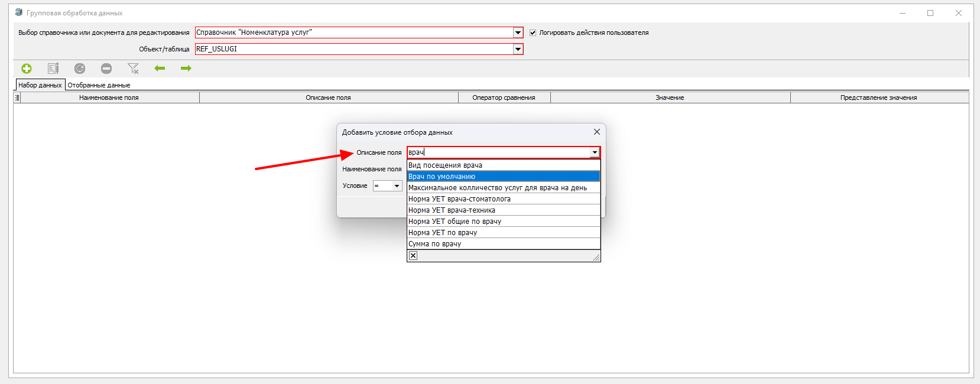Click the 'Представление значения' column header
980x384 pixels.
click(879, 97)
